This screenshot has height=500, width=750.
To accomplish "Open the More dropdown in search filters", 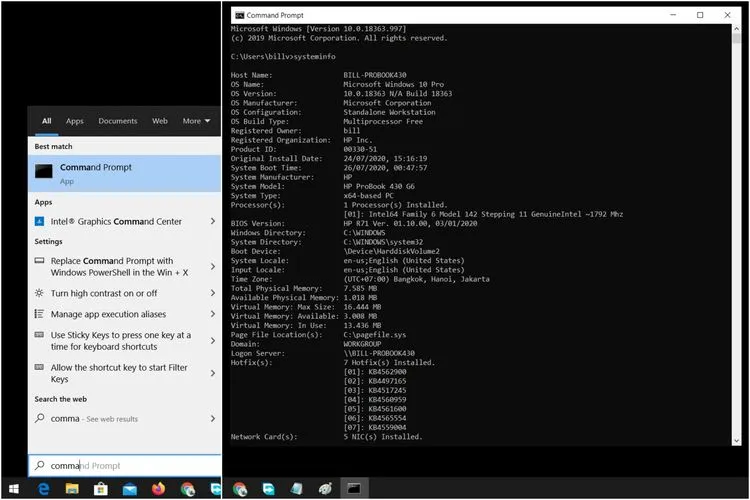I will coord(196,121).
